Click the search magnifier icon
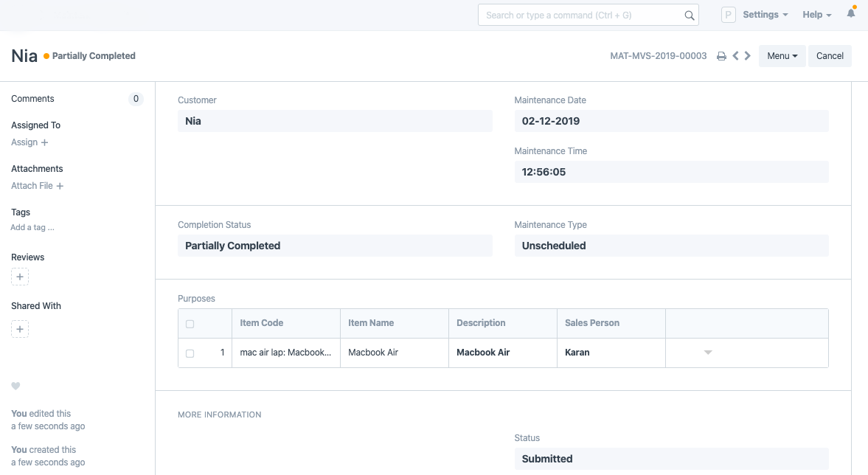Screen dimensions: 868x475 (x=690, y=15)
